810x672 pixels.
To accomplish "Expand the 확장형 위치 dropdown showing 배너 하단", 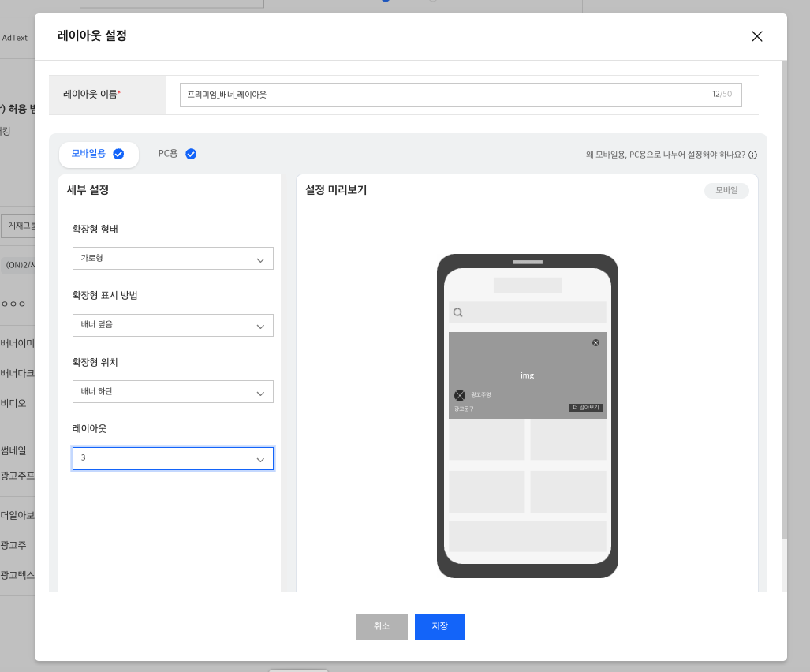I will (x=173, y=392).
